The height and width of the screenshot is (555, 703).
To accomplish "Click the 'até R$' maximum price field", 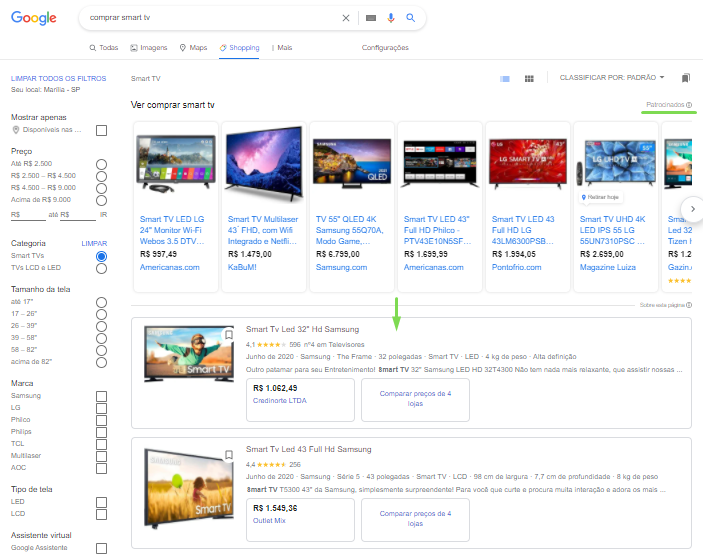I will [78, 215].
